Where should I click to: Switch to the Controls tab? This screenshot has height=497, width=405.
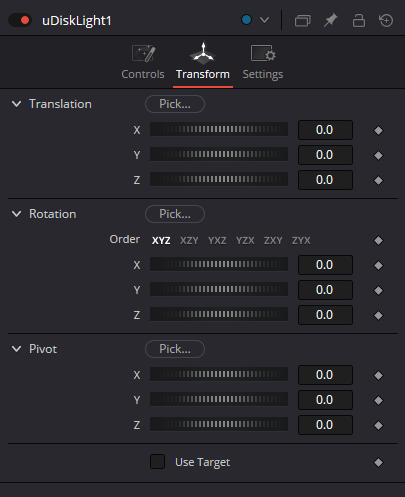pyautogui.click(x=143, y=62)
